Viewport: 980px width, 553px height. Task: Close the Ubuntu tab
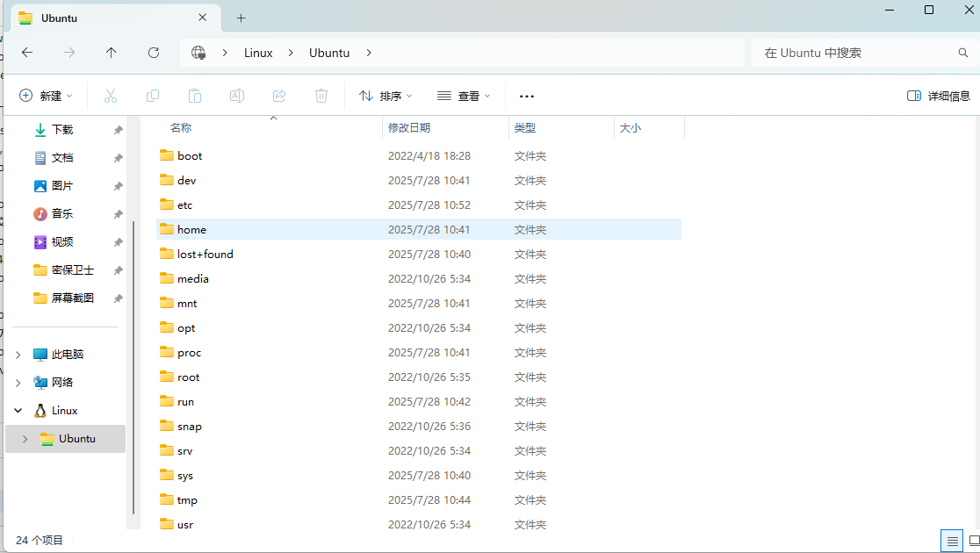[203, 18]
